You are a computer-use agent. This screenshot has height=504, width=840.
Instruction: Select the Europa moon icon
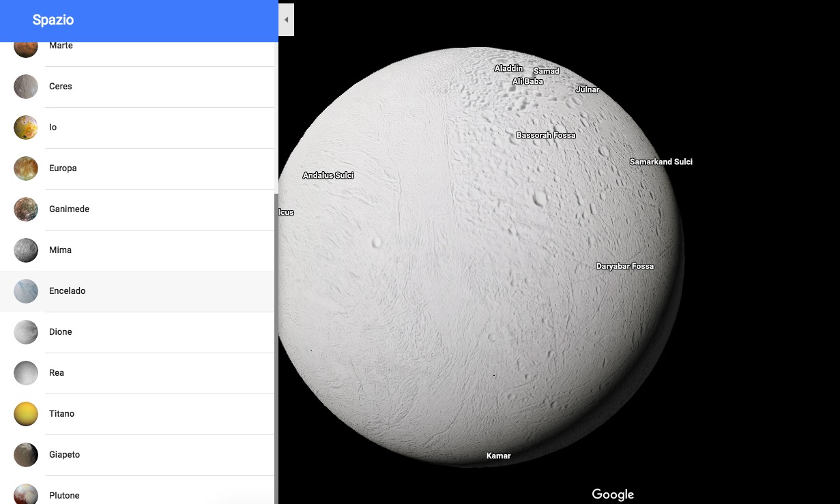click(x=26, y=168)
